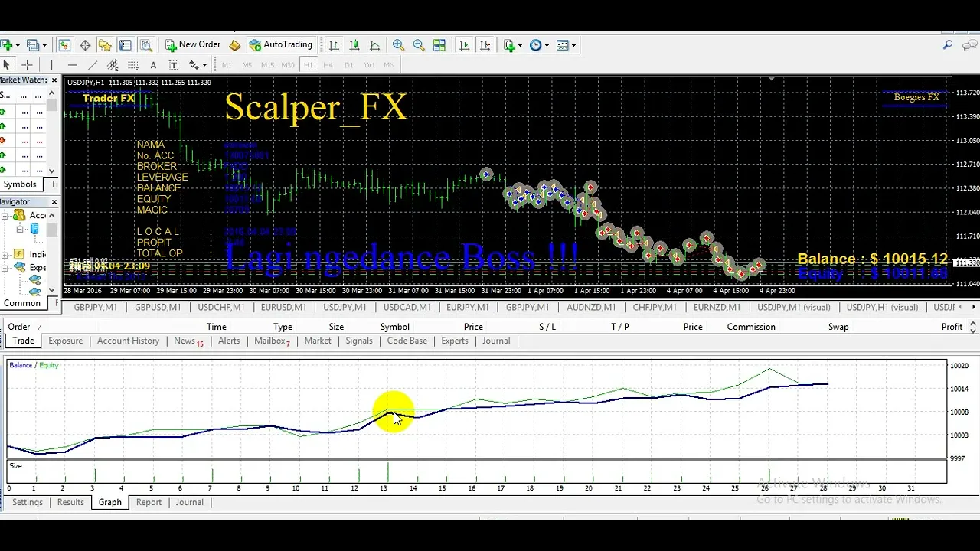Open the Mailbox terminal tab
Viewport: 980px width, 551px height.
pos(272,341)
